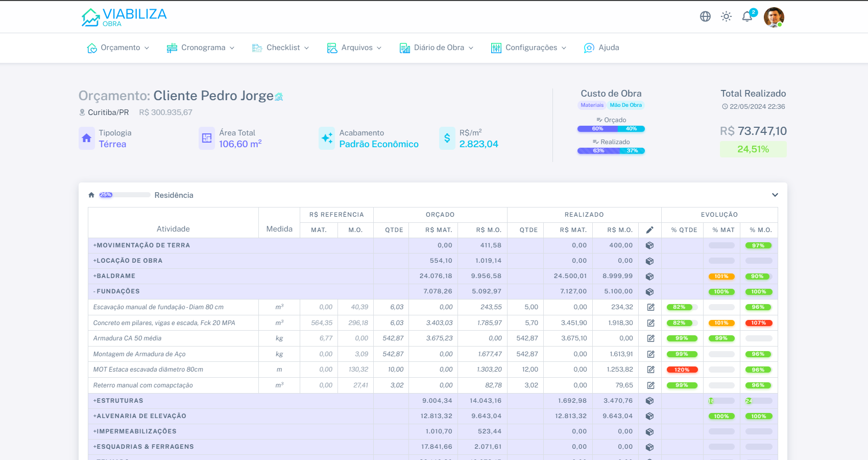Click the globe language icon
868x460 pixels.
coord(705,16)
